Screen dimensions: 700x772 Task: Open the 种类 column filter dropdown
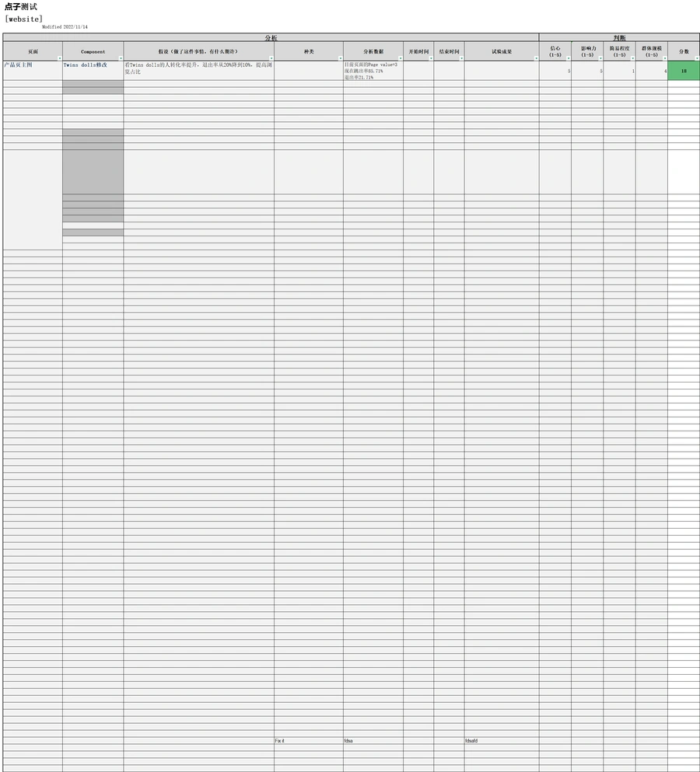pyautogui.click(x=341, y=58)
